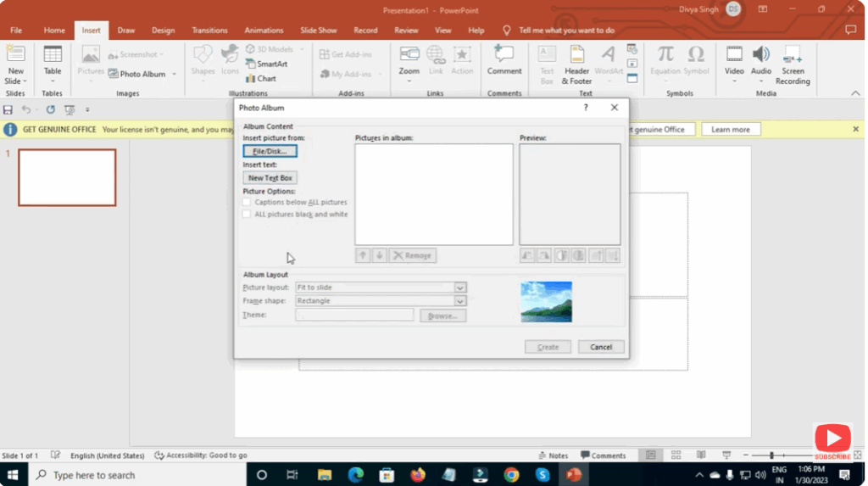Open the New Slide dropdown arrow
868x486 pixels.
tap(25, 81)
